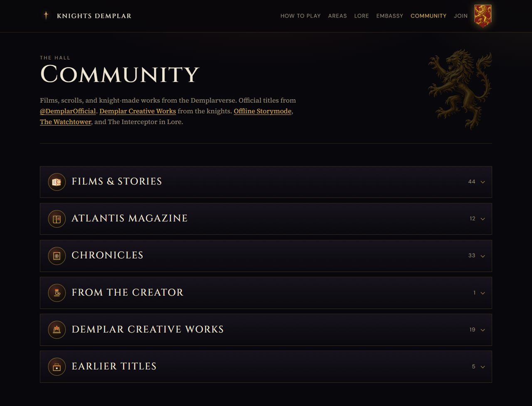Click the Chronicles section icon
The image size is (532, 406).
tap(57, 256)
